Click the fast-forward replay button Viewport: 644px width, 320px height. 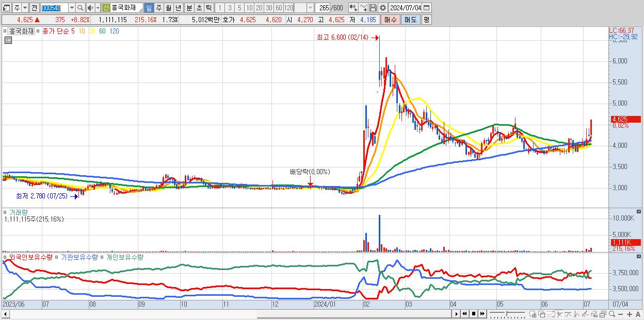click(482, 314)
